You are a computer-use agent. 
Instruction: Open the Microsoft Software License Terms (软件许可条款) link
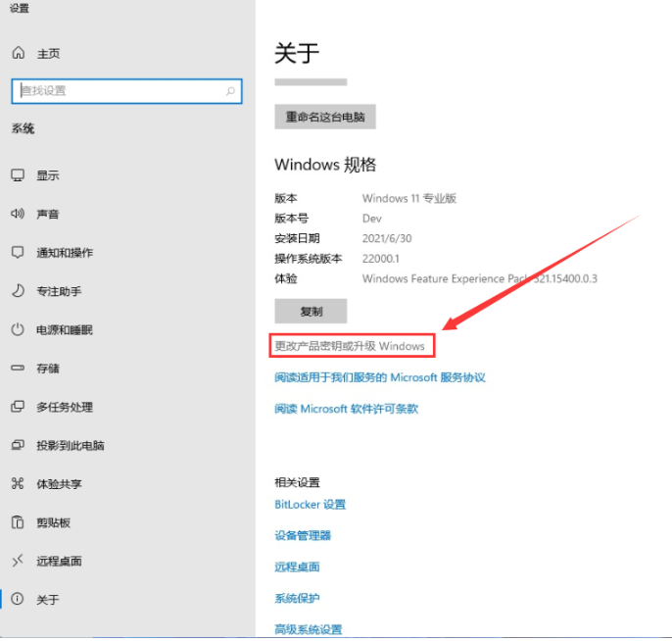click(346, 409)
